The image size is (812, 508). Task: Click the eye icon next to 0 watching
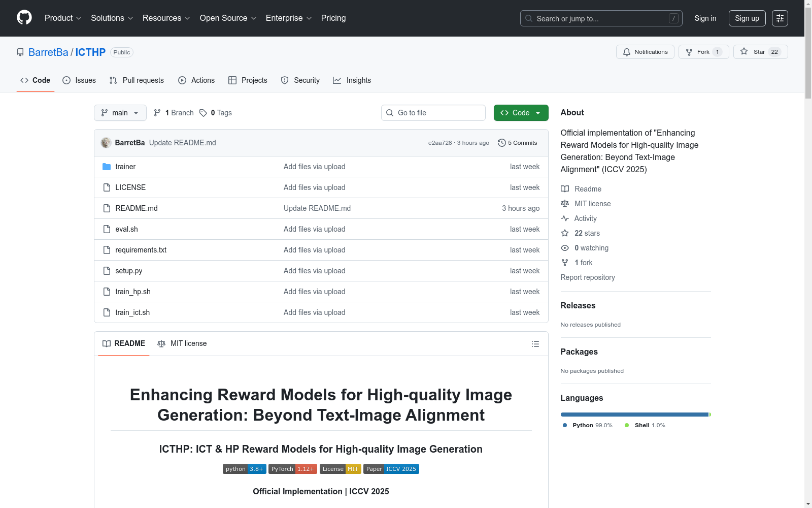(565, 248)
